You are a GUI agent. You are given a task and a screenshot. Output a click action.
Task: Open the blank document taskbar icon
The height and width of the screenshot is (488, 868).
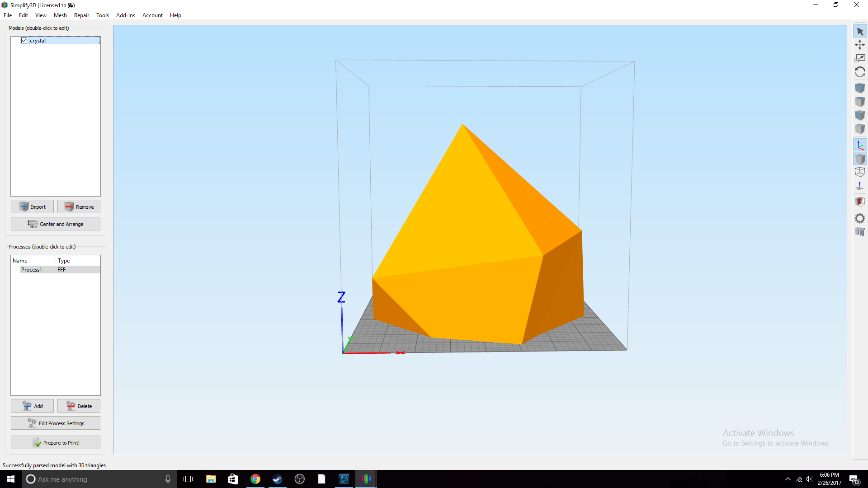click(321, 479)
